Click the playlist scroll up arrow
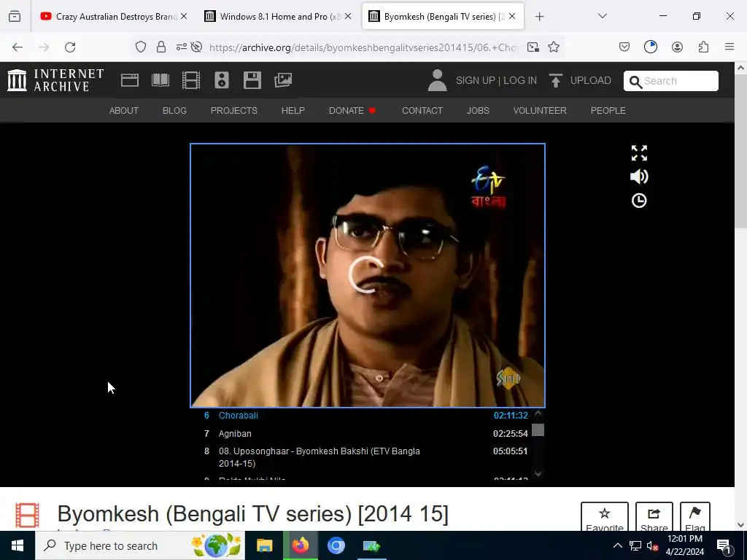The height and width of the screenshot is (560, 747). pos(538,413)
